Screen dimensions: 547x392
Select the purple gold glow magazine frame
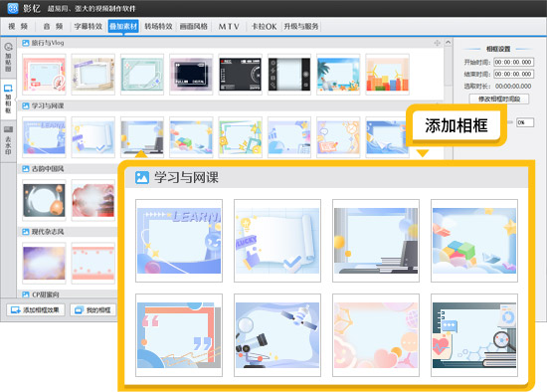44,264
